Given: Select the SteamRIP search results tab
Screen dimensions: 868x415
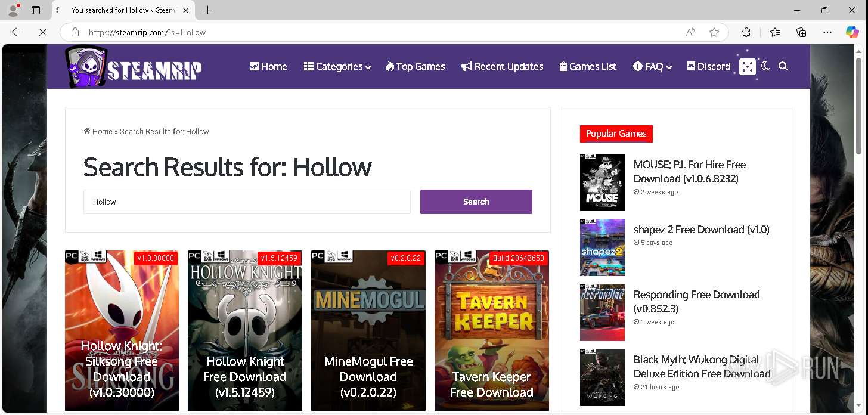Looking at the screenshot, I should [x=123, y=10].
